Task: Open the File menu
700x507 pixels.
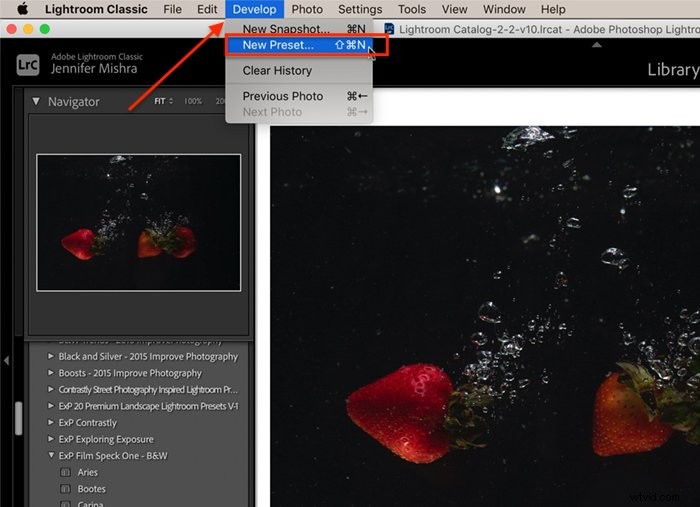Action: [x=172, y=9]
